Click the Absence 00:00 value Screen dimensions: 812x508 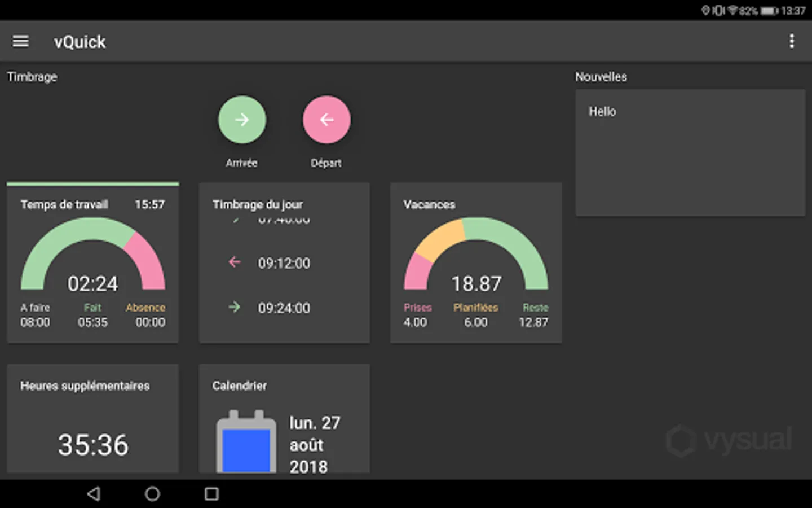point(151,322)
